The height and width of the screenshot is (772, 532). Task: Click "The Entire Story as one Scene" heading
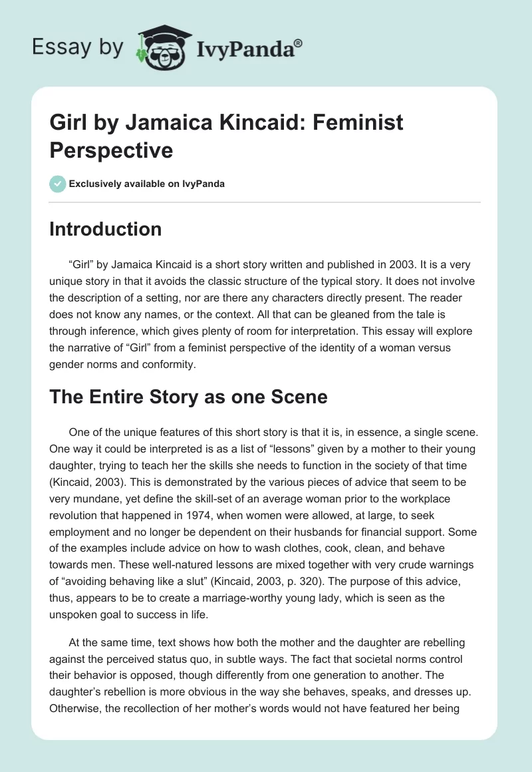click(x=188, y=397)
